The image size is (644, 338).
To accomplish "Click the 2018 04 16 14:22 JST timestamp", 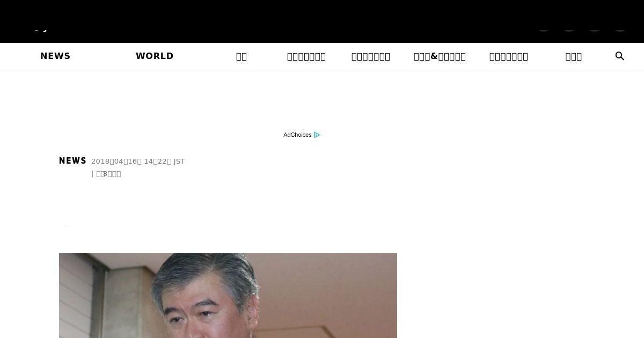I will coord(138,161).
